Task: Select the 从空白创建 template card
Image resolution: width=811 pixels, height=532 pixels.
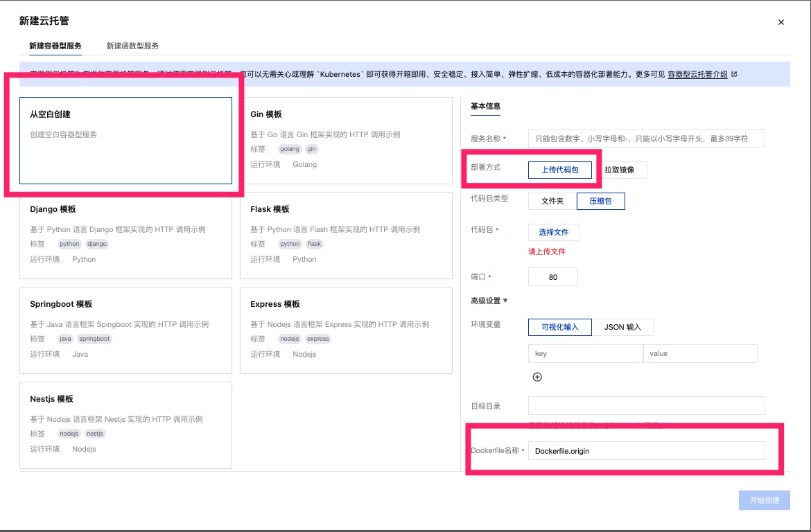Action: pos(125,140)
